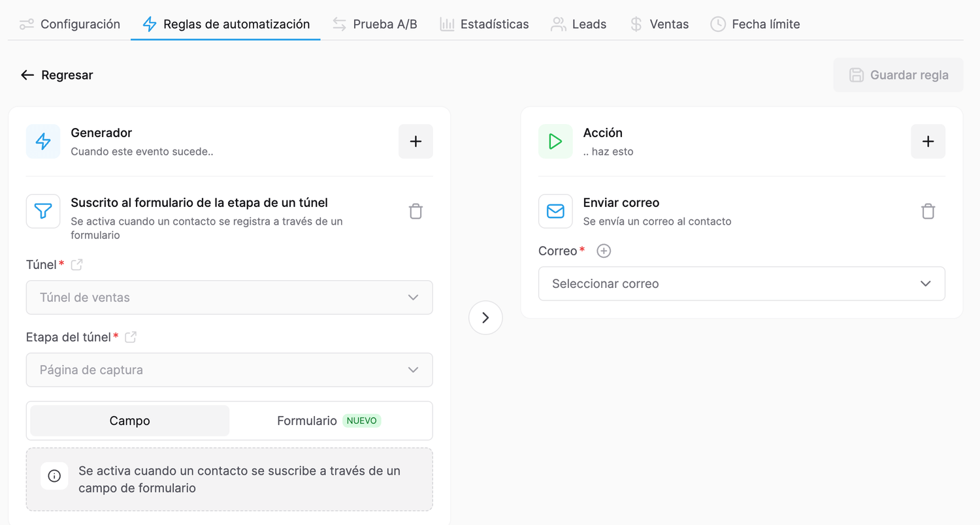Click the funnel icon beside Suscrito al formulario
The height and width of the screenshot is (525, 980).
(x=43, y=211)
